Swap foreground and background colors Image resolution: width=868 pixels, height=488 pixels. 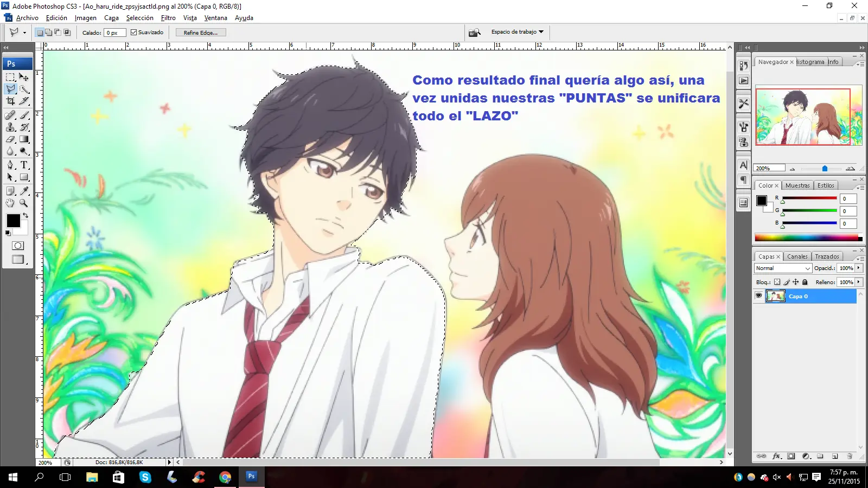[x=25, y=215]
